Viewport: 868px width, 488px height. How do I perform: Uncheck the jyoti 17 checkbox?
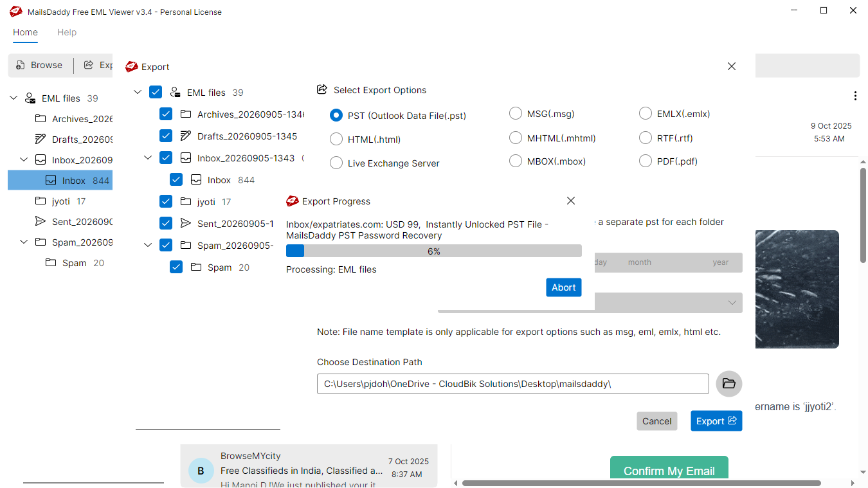pos(166,201)
